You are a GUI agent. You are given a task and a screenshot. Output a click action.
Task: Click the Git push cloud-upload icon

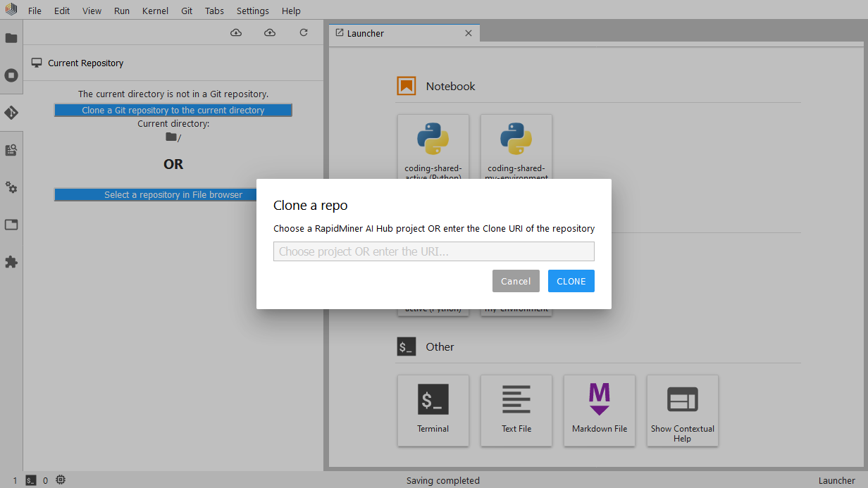coord(270,32)
